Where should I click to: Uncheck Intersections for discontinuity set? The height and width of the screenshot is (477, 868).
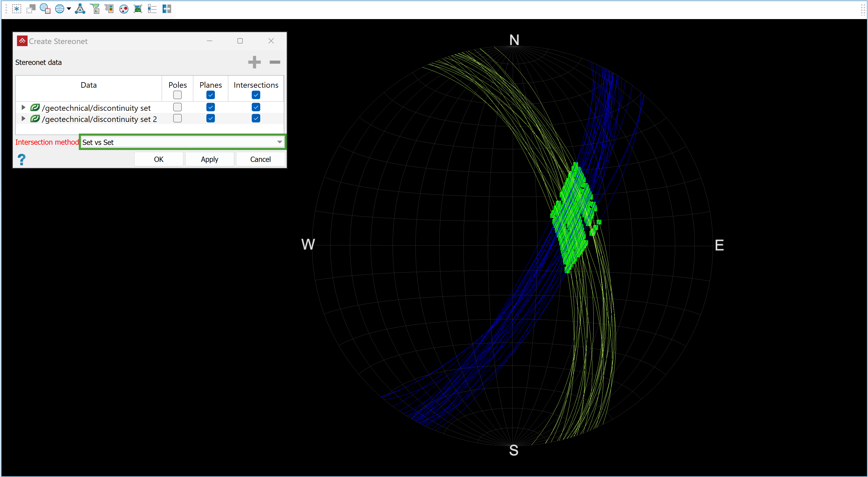click(x=256, y=107)
